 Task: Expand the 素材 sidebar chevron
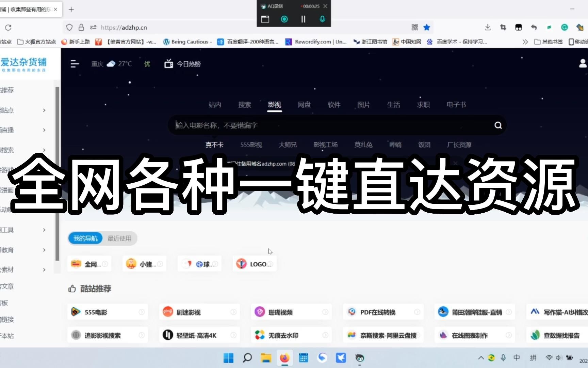(x=44, y=270)
